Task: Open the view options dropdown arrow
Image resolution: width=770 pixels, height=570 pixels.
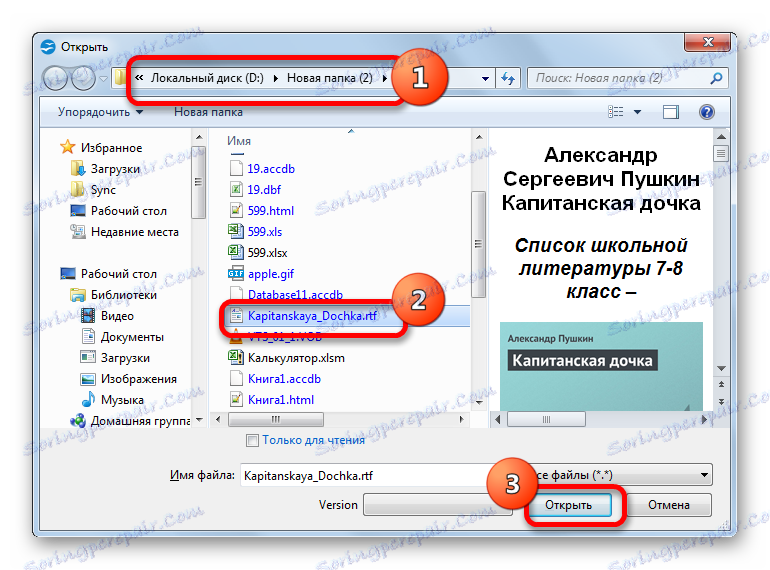Action: [x=637, y=112]
